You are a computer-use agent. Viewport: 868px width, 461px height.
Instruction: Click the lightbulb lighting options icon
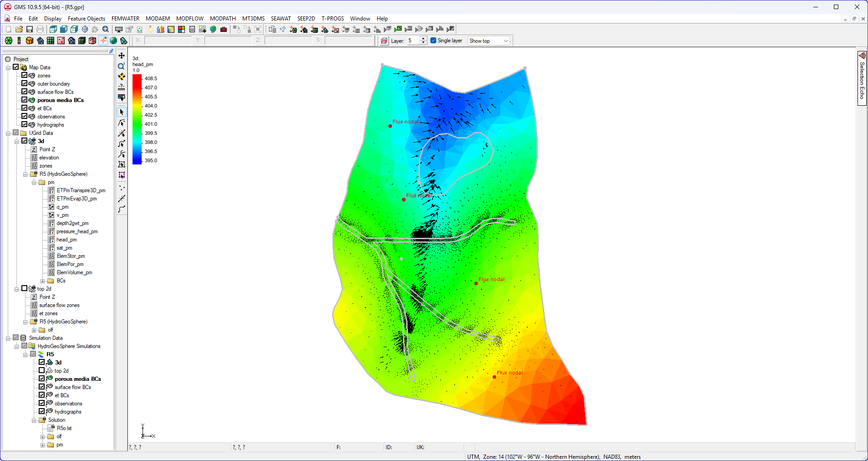click(x=150, y=29)
